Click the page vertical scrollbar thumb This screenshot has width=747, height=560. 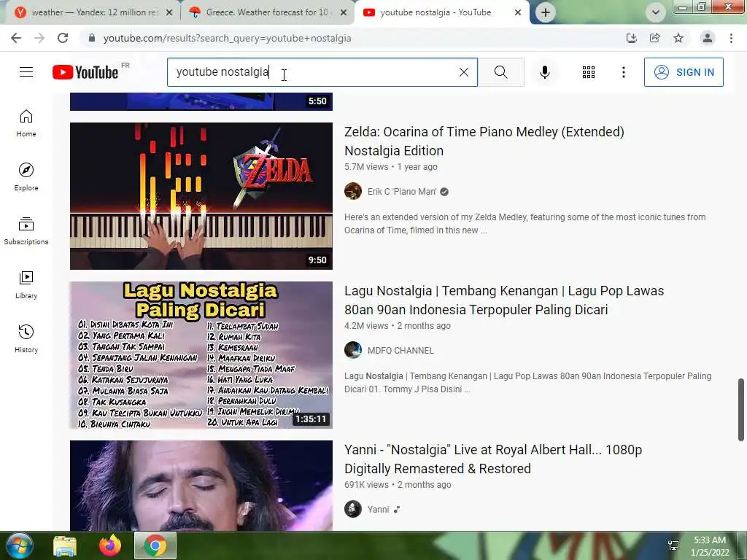pos(741,410)
